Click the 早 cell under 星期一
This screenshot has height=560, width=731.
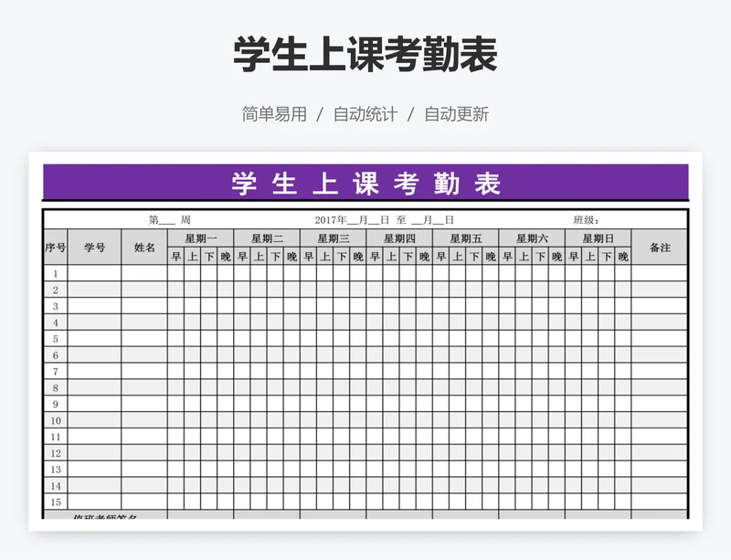[176, 257]
